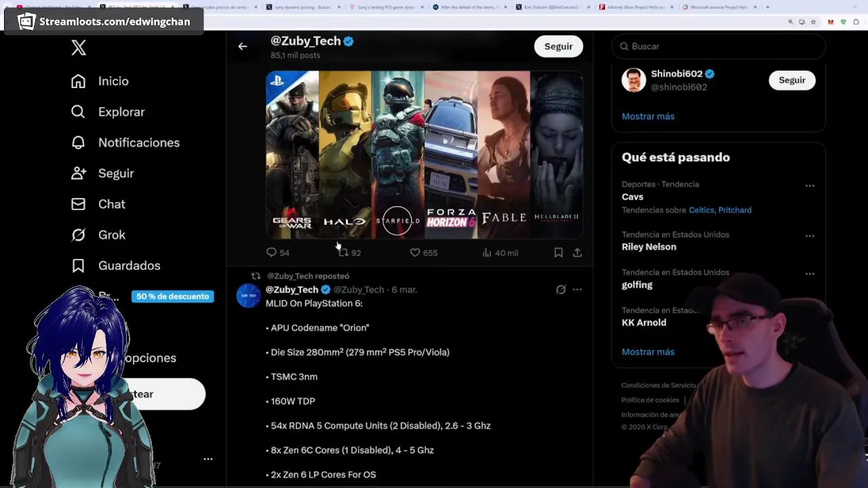This screenshot has width=868, height=488.
Task: Open account menu dots at sidebar bottom
Action: [208, 459]
